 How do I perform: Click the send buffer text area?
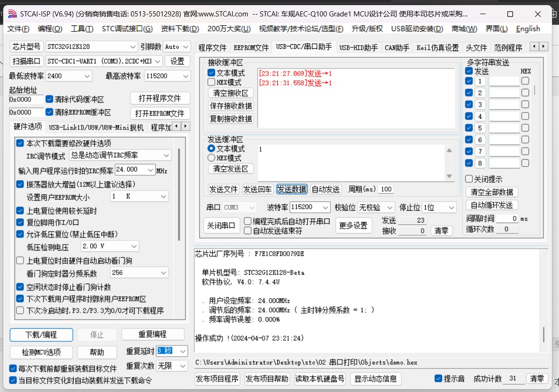pos(351,162)
